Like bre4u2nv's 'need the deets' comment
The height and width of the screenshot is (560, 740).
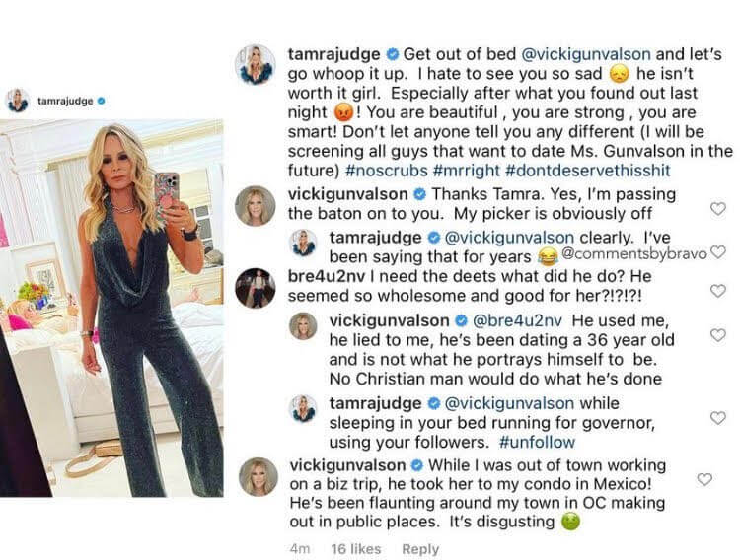point(718,291)
